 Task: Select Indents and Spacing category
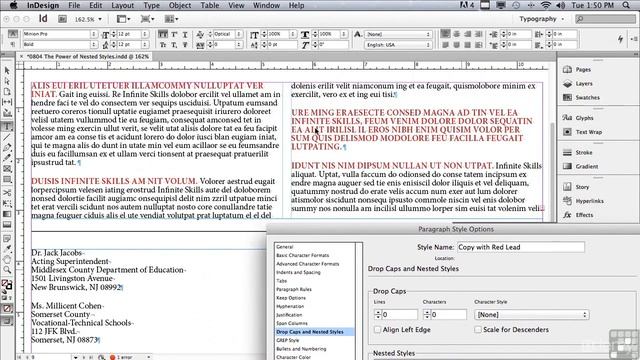[298, 272]
